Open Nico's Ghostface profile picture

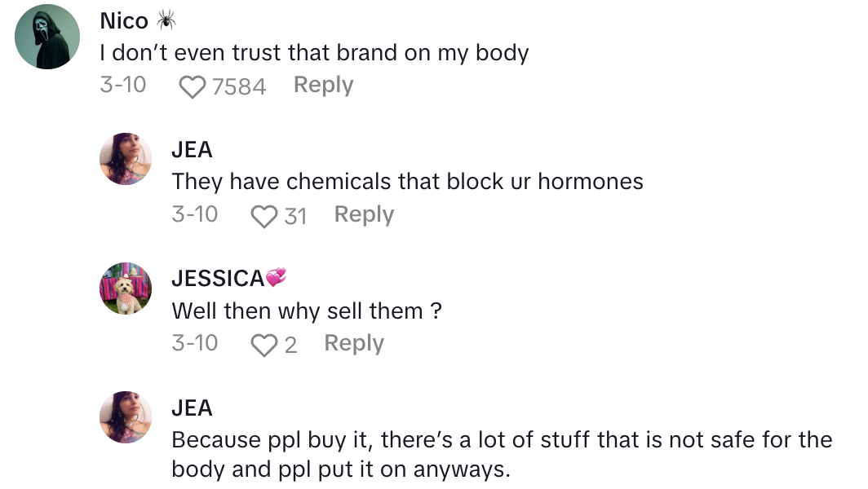[x=47, y=37]
